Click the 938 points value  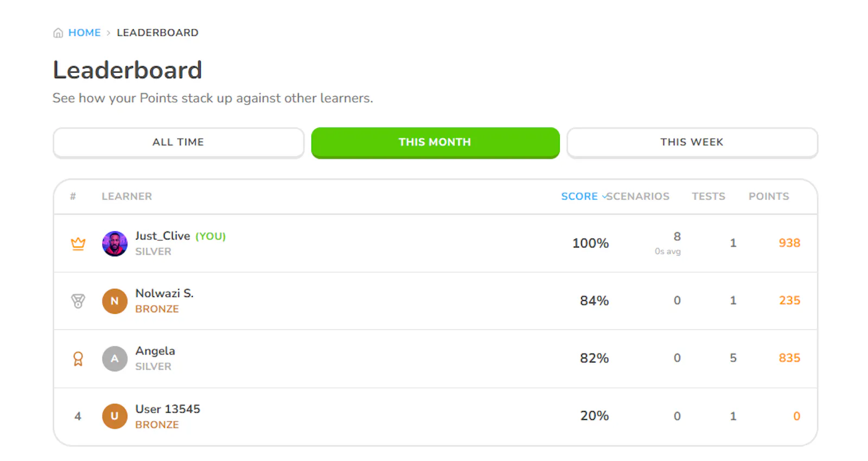coord(789,243)
